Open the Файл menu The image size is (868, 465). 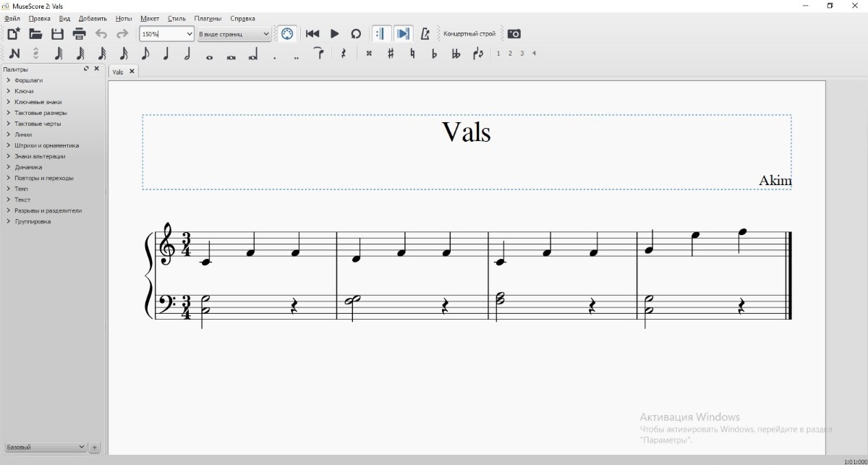point(12,18)
